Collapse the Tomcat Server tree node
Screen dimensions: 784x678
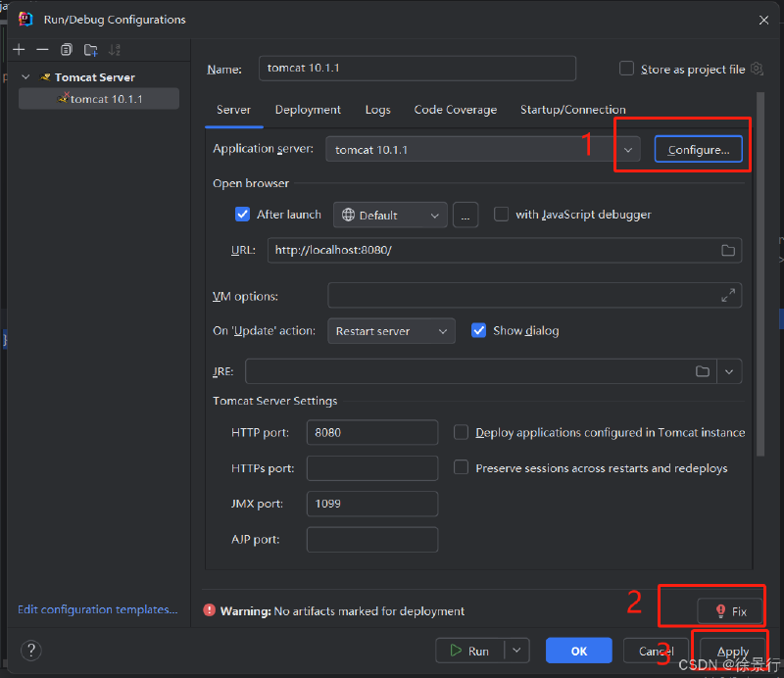[x=26, y=77]
